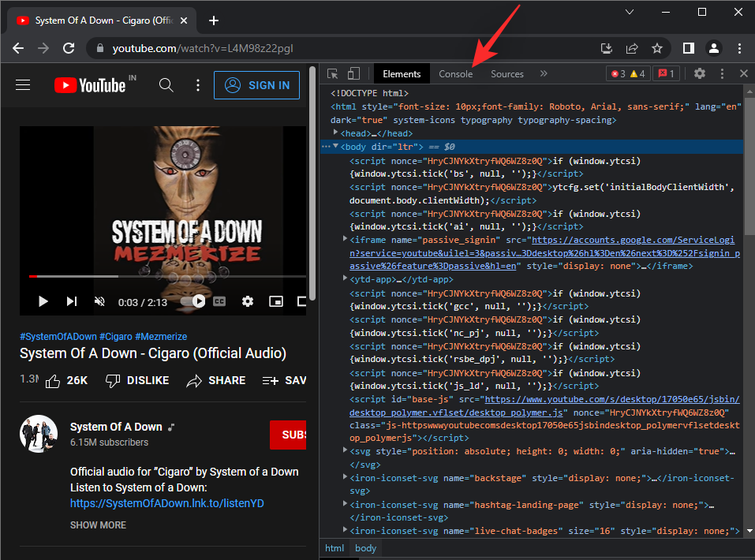Image resolution: width=755 pixels, height=560 pixels.
Task: Open the SystemOfADown.lnk.to/listenYD link
Action: tap(167, 503)
